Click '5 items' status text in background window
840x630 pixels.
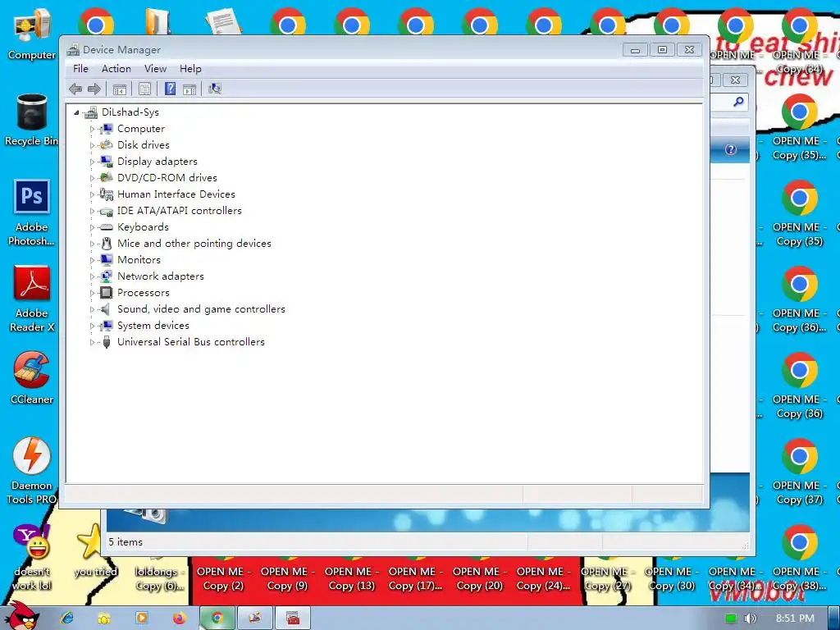point(126,542)
